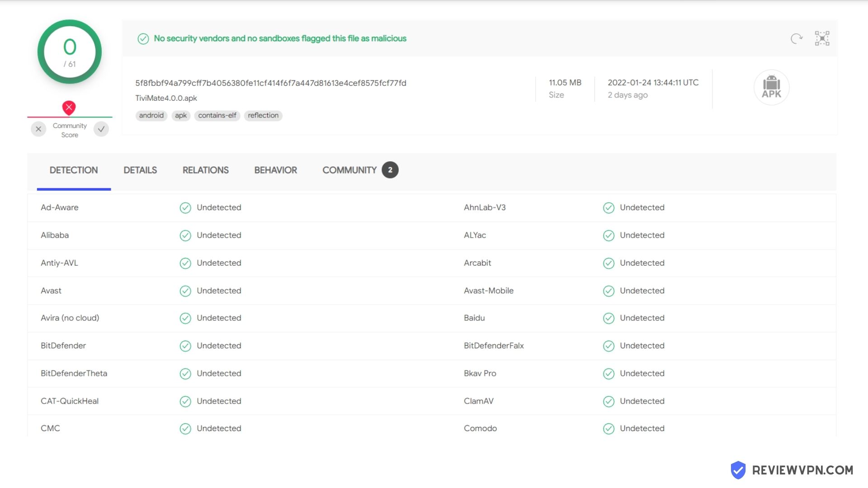Click the reanalyze file refresh icon

(797, 38)
